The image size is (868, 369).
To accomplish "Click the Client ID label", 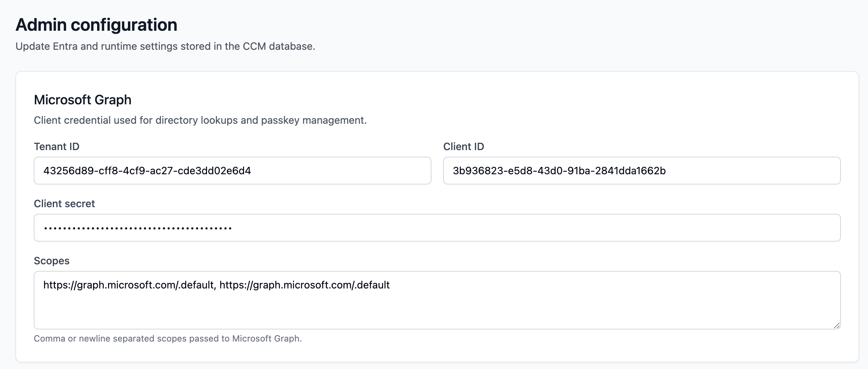I will point(463,147).
